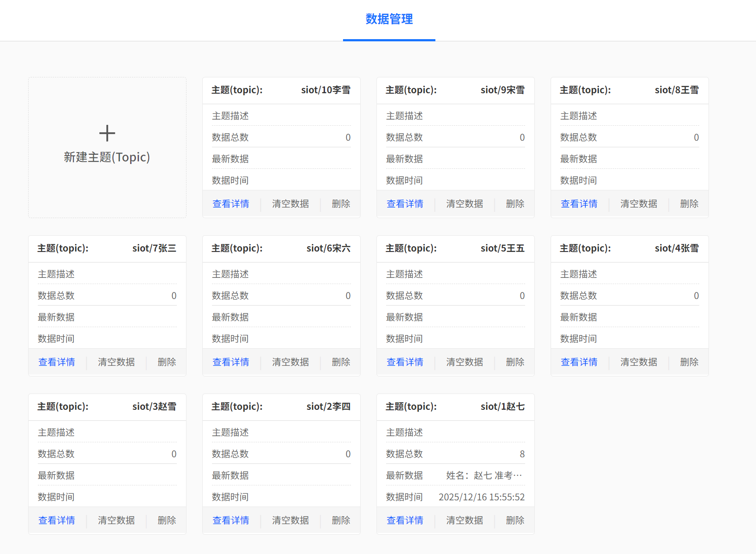删除 the siot/4张雪 topic
Viewport: 756px width, 554px height.
688,362
